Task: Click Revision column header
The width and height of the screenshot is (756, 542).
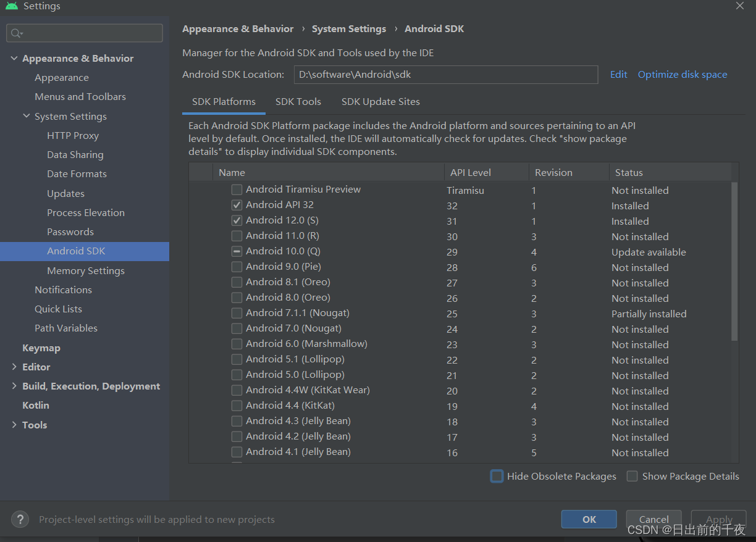Action: click(568, 172)
